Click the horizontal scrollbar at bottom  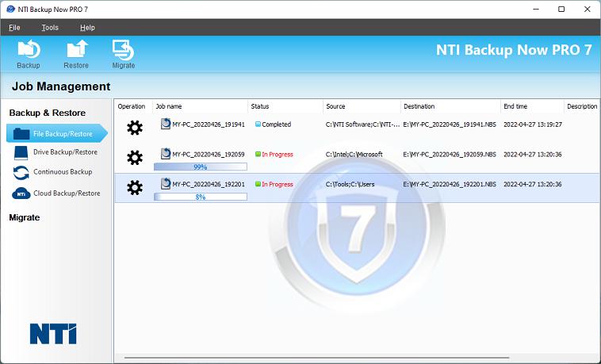pyautogui.click(x=317, y=358)
